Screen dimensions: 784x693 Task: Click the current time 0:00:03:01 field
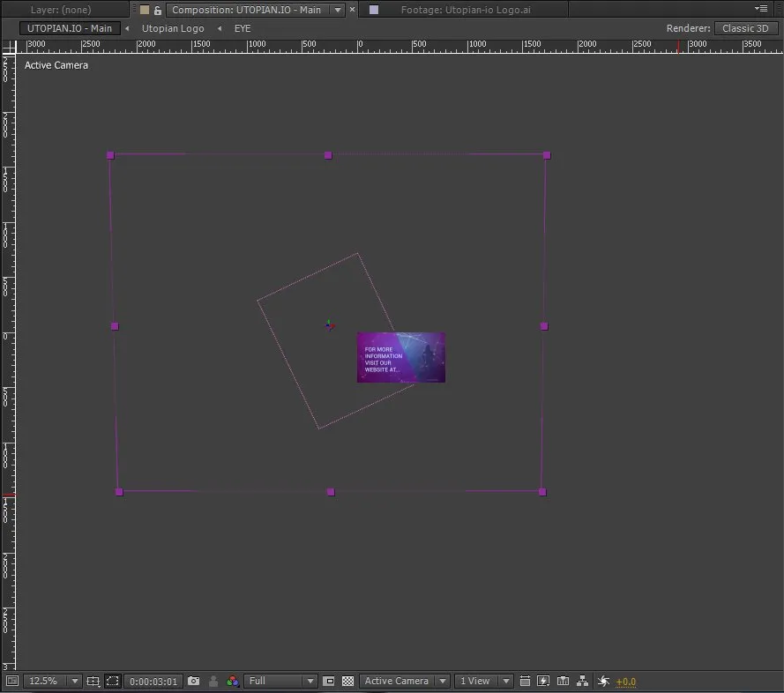[x=153, y=682]
